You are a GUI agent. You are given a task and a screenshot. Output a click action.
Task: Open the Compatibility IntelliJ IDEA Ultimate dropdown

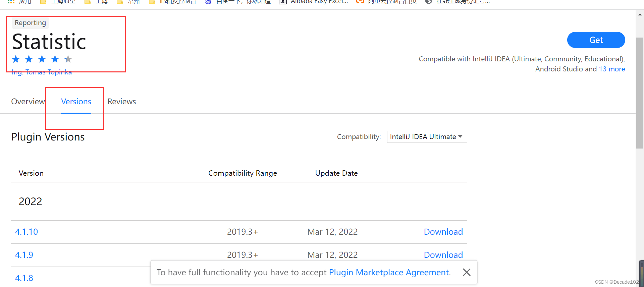pos(427,137)
